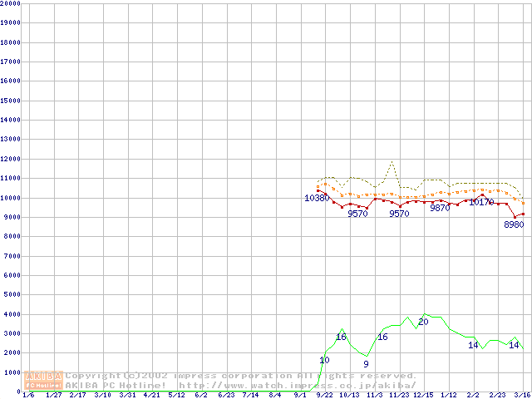
Task: Click the AKIBA PC Hotline logo
Action: (x=43, y=380)
